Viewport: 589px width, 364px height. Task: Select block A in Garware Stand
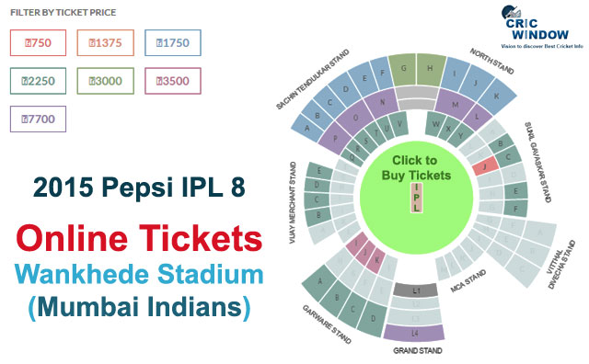pyautogui.click(x=319, y=282)
